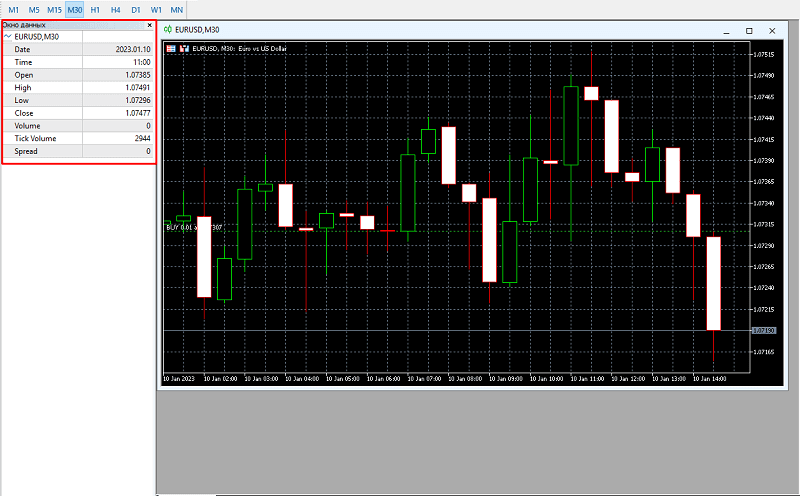Click the EURUSD,M30 row icon in Data Window
Screen dimensions: 800x496
[8, 37]
